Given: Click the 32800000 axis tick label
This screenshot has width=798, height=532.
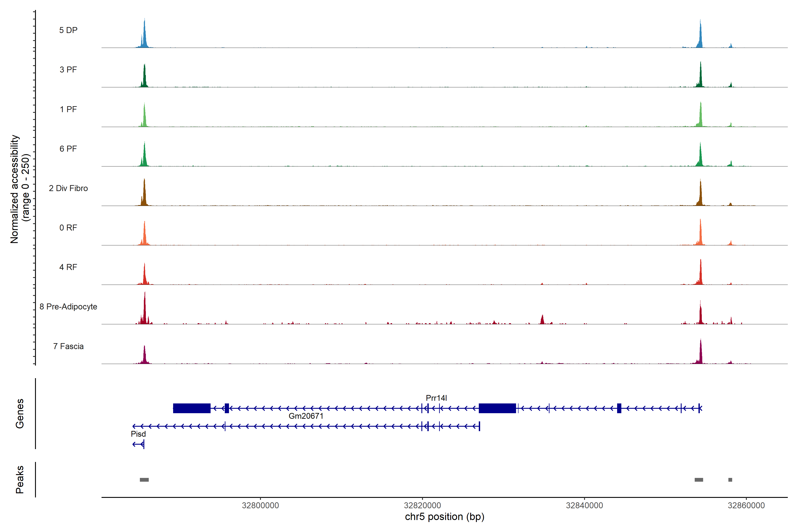Looking at the screenshot, I should tap(260, 506).
